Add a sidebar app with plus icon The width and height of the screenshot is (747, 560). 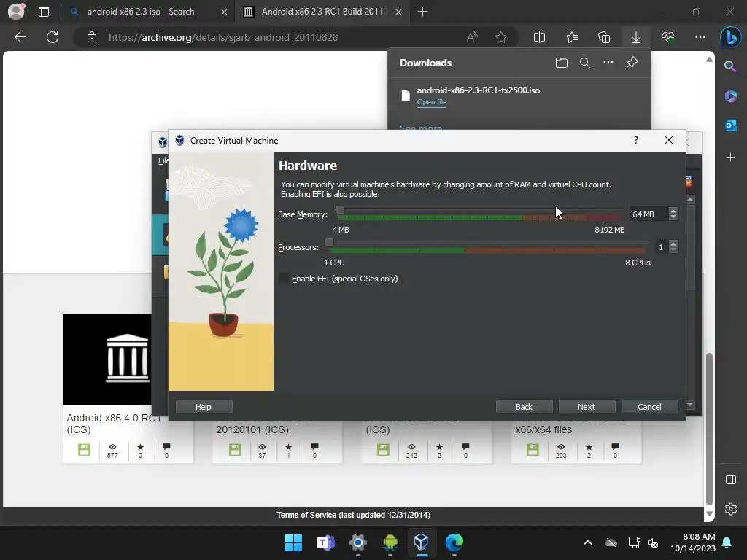[x=730, y=157]
